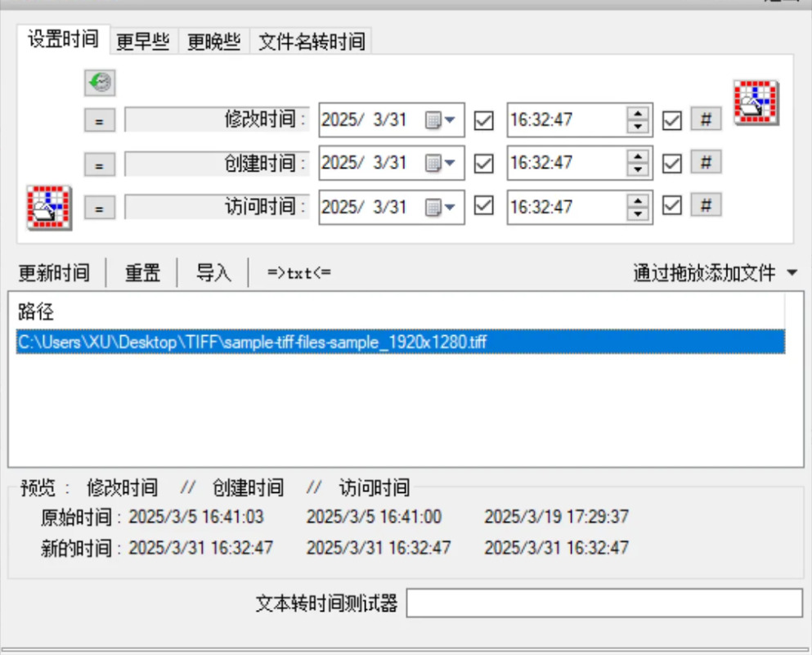Click the 更新时间 button
This screenshot has height=655, width=812.
click(54, 273)
